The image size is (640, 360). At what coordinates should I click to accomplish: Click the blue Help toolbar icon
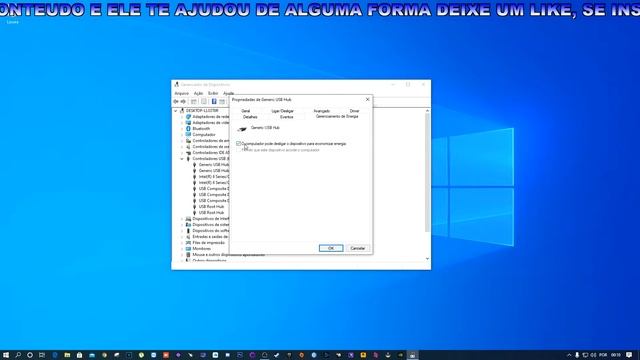coord(213,102)
